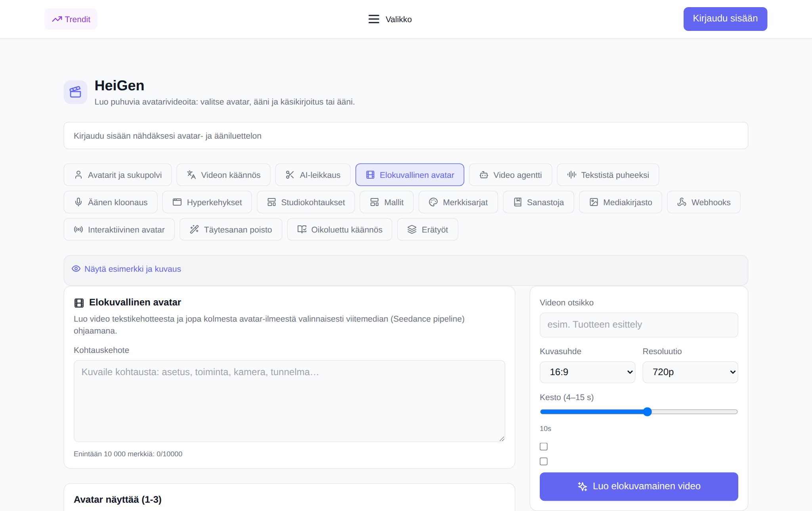Click the "Kohtauskehote" label

click(101, 350)
